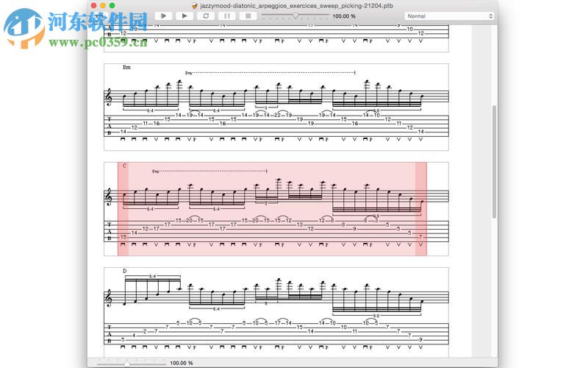Click the pause button
The image size is (588, 368).
tap(227, 16)
